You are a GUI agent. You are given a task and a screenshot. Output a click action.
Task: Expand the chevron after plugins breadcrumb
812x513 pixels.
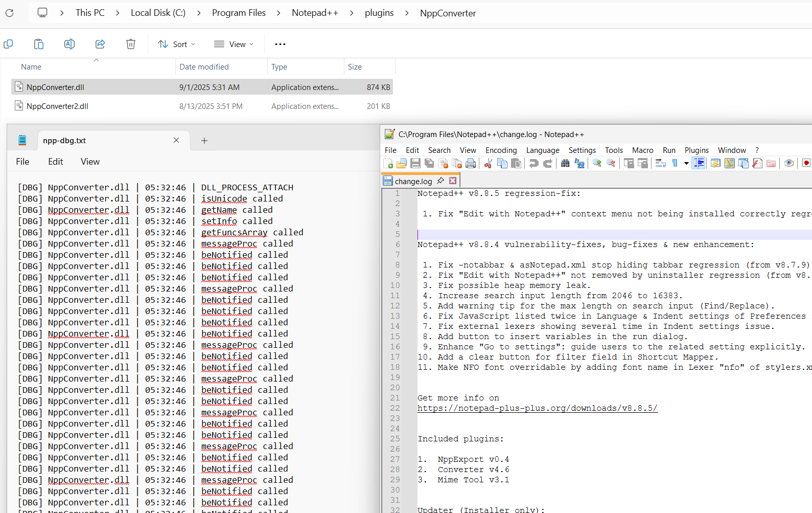point(407,13)
